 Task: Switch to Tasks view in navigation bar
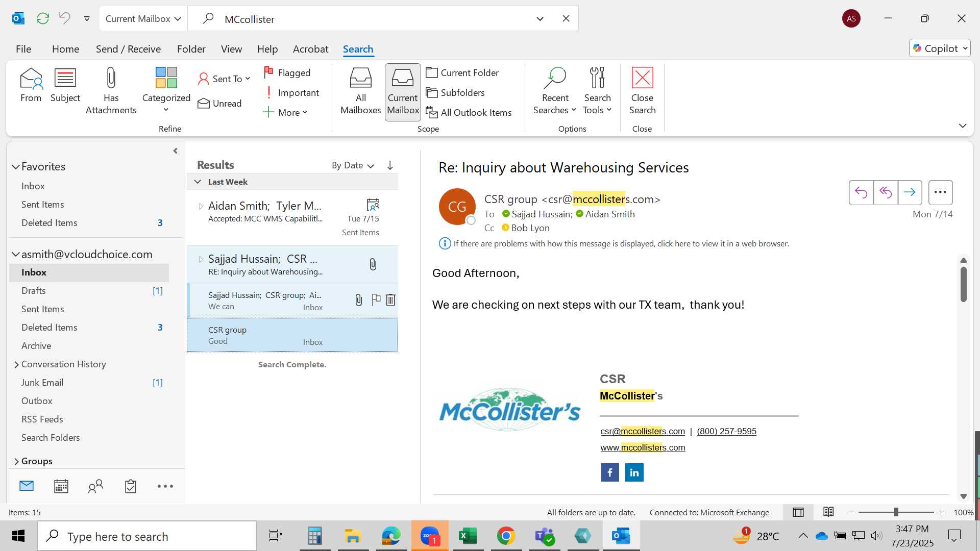131,486
